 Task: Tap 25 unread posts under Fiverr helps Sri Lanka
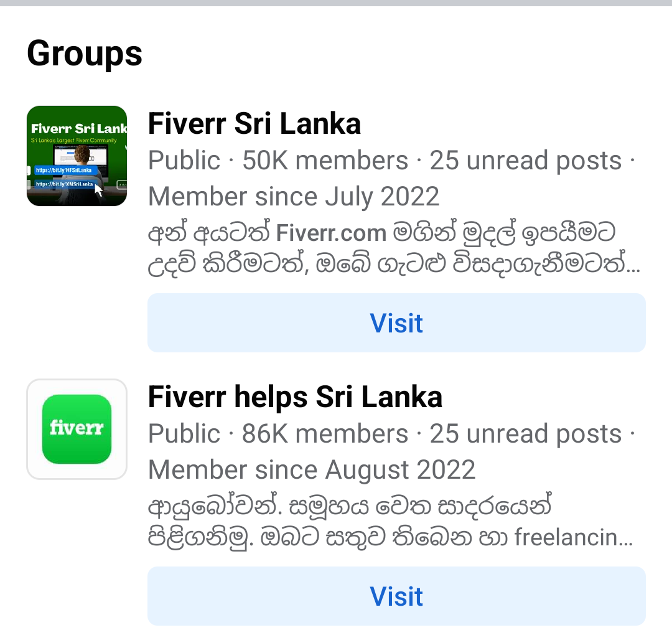point(525,435)
